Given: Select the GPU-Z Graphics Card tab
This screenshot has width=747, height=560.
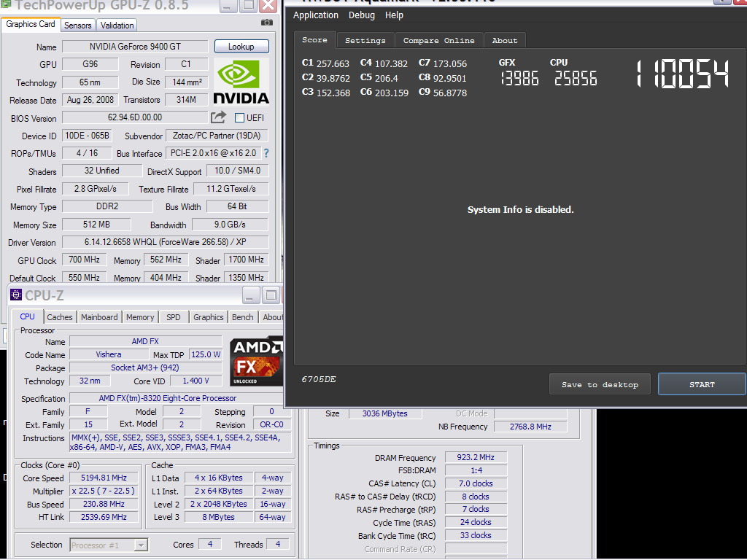Looking at the screenshot, I should coord(31,24).
